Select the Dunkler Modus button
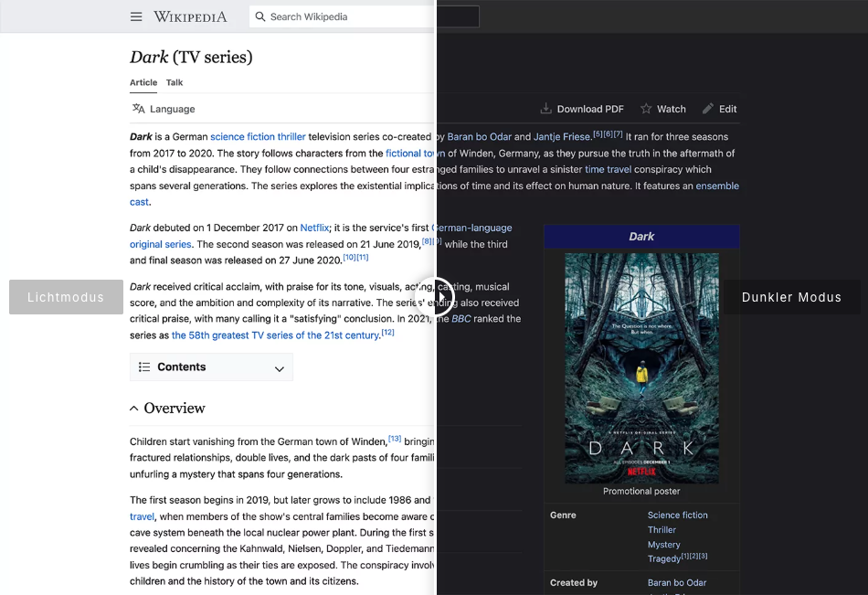Screen dimensions: 868x595 pos(791,297)
